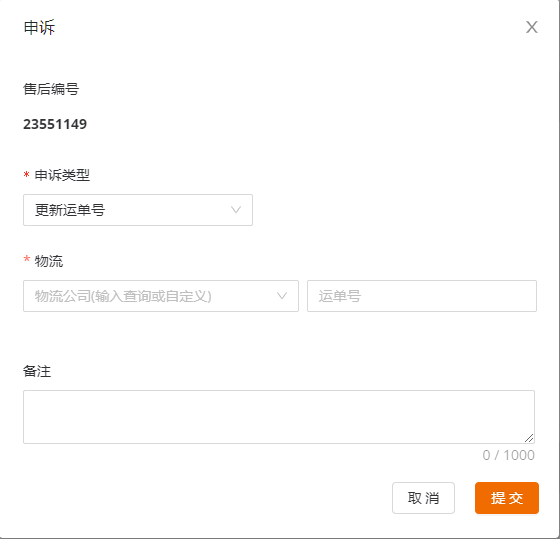Screen dimensions: 560x539
Task: Click the 取消 button
Action: (423, 498)
